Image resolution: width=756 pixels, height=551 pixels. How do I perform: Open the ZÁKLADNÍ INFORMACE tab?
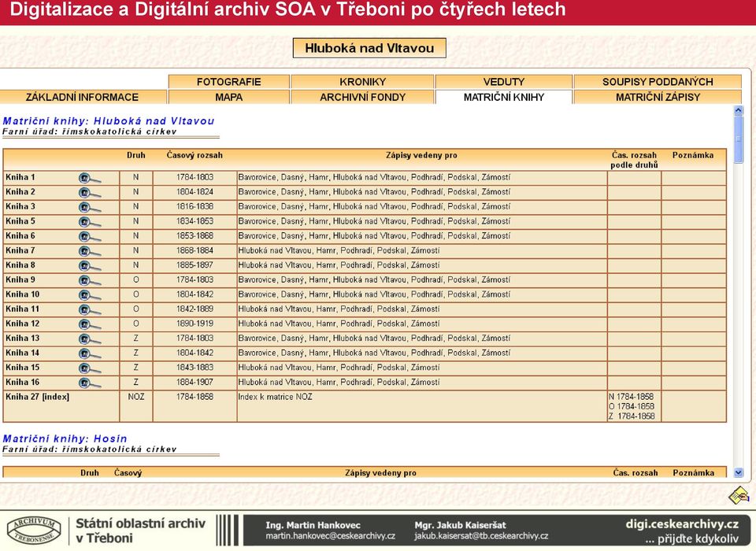click(x=82, y=97)
